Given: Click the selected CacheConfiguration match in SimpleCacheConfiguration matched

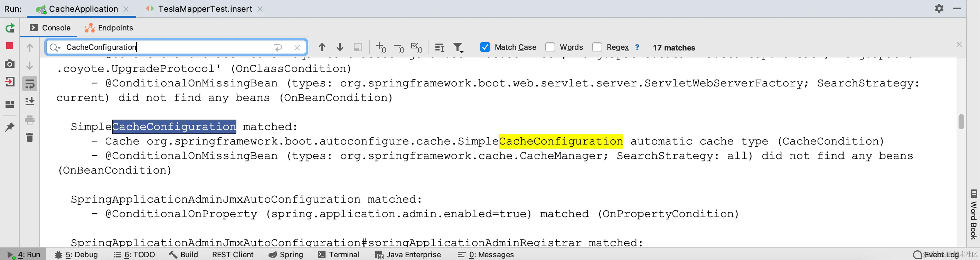Looking at the screenshot, I should point(174,127).
